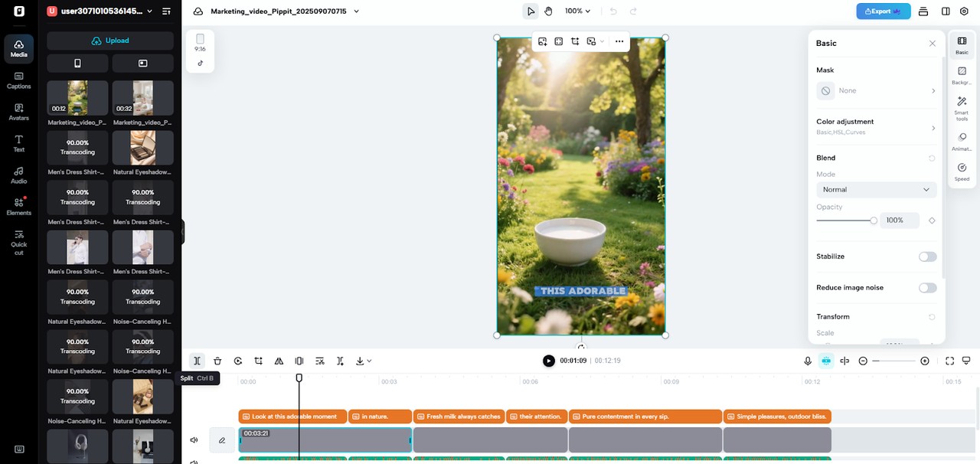Turn on Reduce image noise
This screenshot has height=464, width=980.
pos(927,288)
